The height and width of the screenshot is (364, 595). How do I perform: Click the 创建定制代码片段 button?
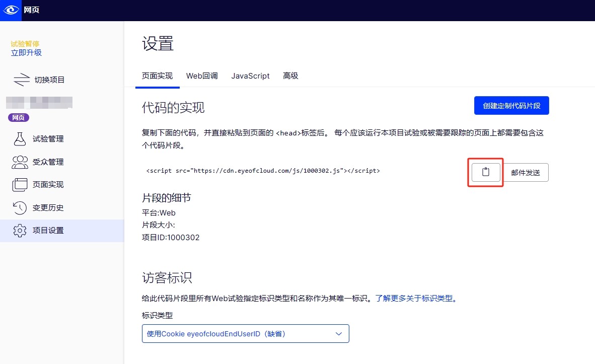511,106
